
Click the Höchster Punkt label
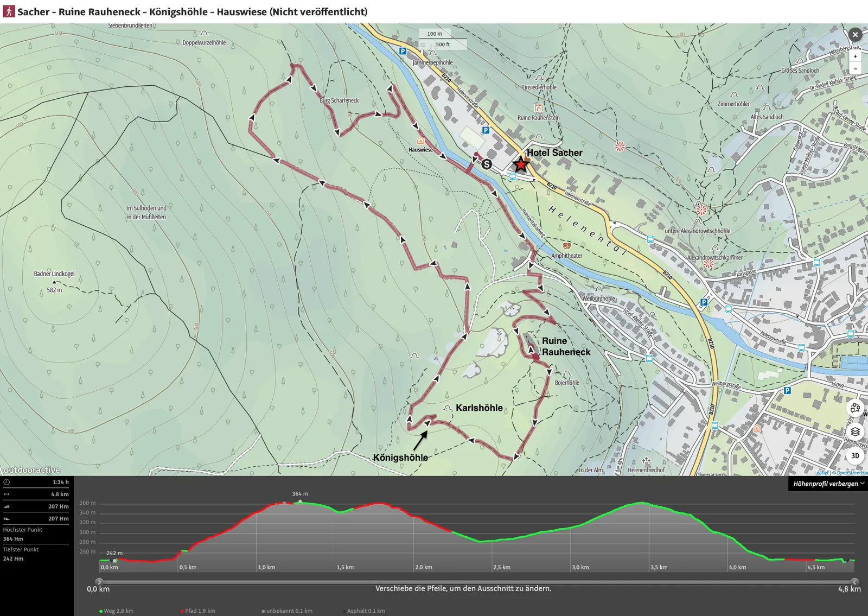(23, 530)
